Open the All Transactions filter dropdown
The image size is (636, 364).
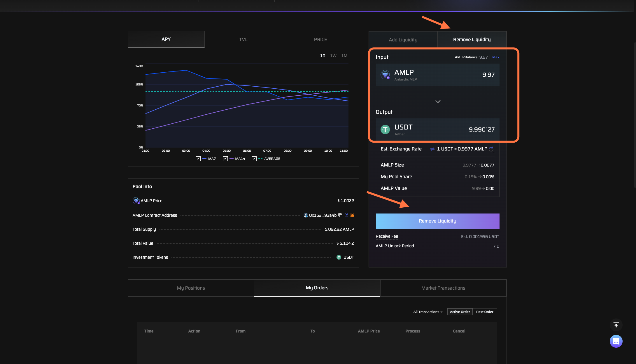pyautogui.click(x=428, y=312)
